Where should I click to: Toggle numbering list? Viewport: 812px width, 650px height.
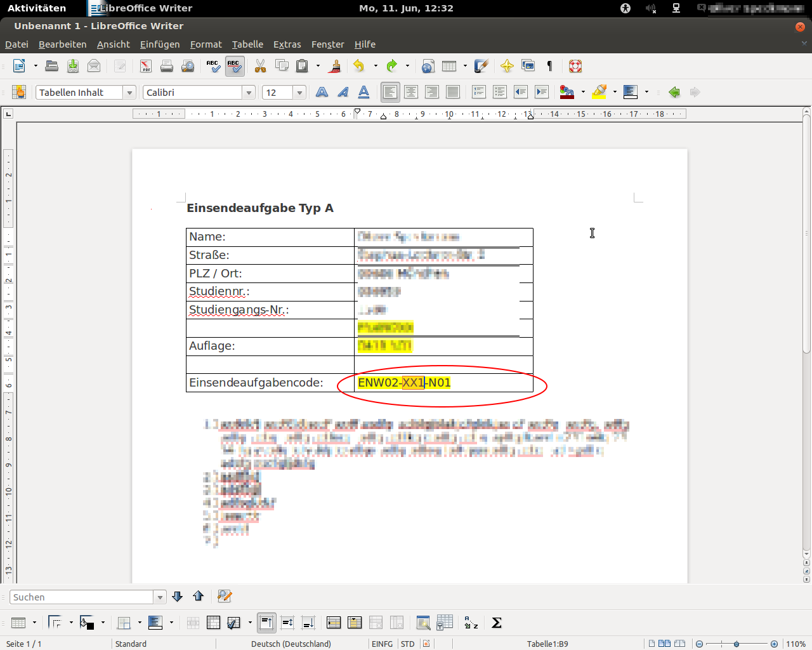tap(479, 93)
